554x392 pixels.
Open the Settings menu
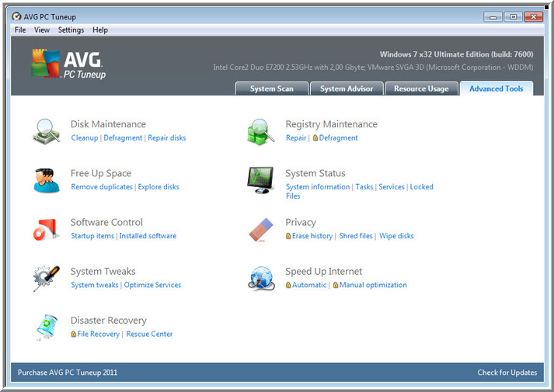click(x=71, y=30)
